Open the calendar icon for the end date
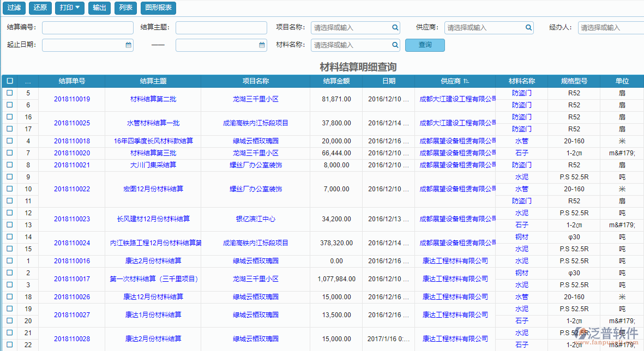The width and height of the screenshot is (644, 351). 262,45
